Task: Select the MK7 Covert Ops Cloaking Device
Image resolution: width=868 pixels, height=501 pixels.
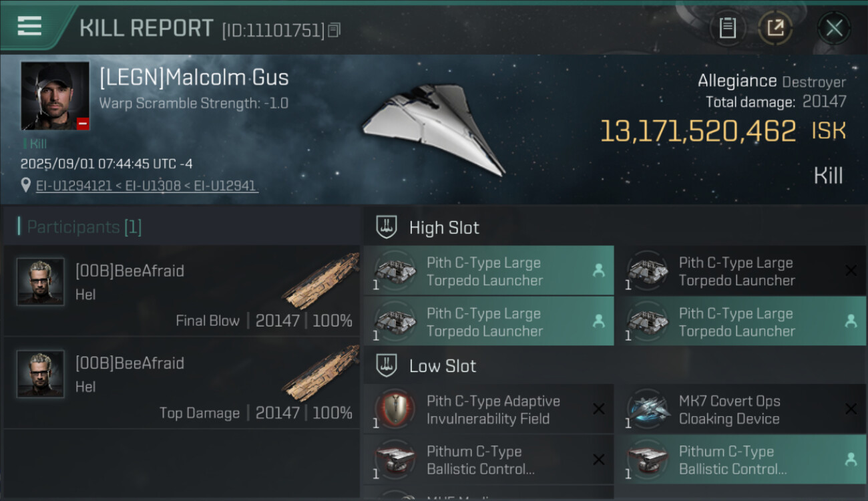Action: (x=729, y=409)
